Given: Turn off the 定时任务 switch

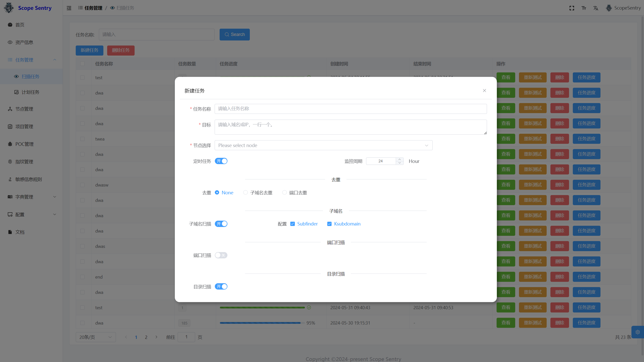Looking at the screenshot, I should 221,161.
